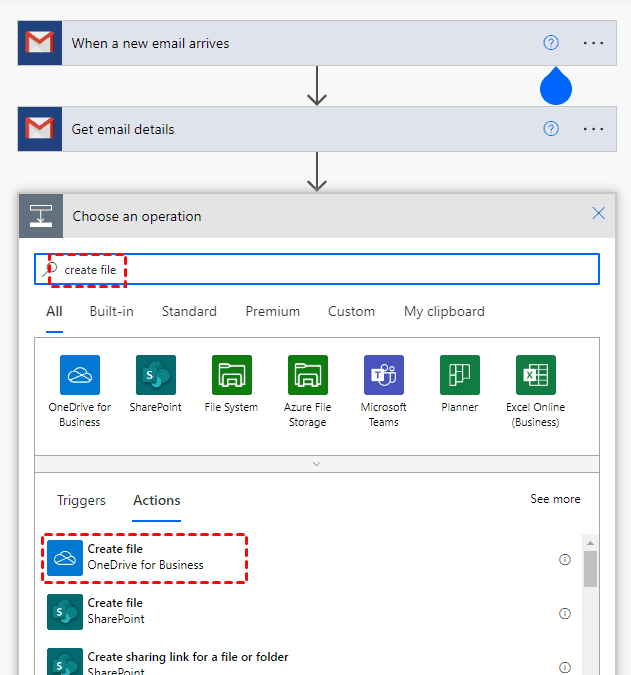Viewport: 631px width, 675px height.
Task: Show info for OneDrive Create file action
Action: (x=565, y=560)
